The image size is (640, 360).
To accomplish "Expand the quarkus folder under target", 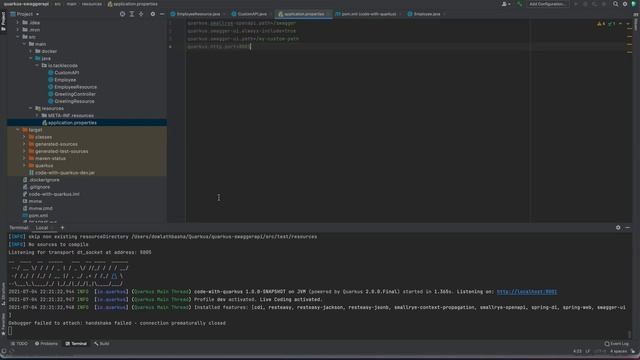I will [x=24, y=166].
